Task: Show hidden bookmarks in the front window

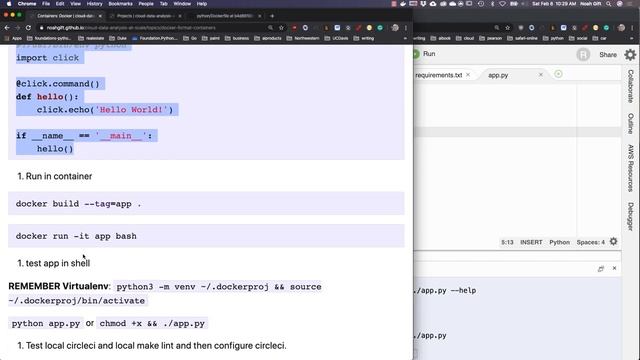Action: click(405, 38)
